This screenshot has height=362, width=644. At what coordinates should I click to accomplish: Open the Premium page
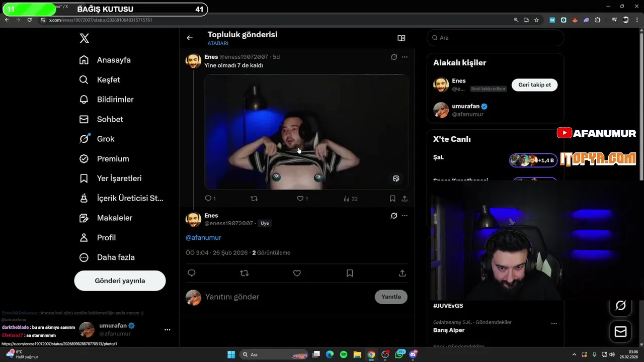pyautogui.click(x=104, y=158)
